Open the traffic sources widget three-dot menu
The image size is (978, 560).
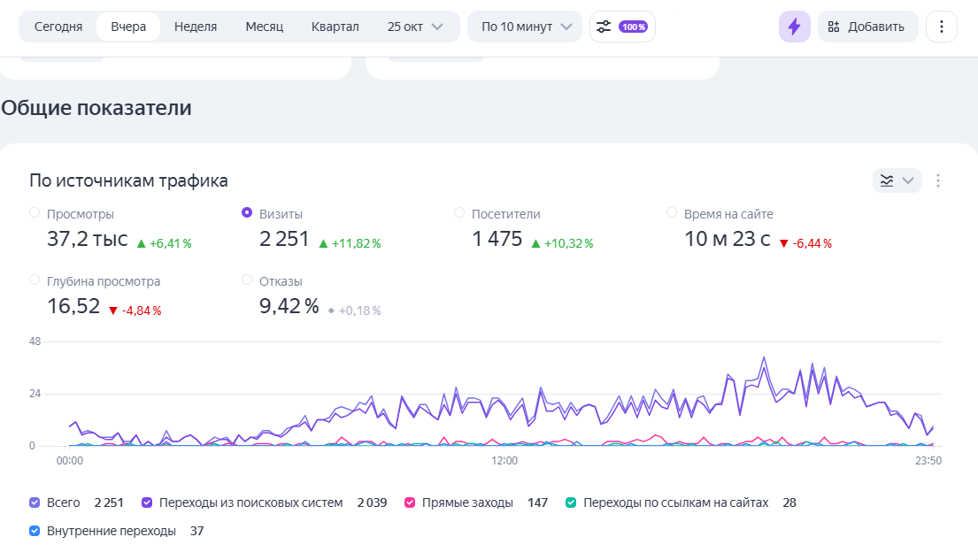click(x=938, y=180)
